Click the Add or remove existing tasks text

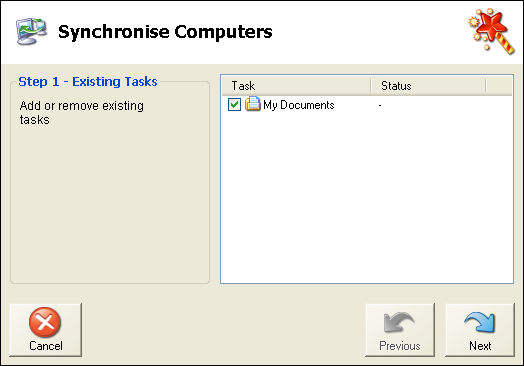(82, 113)
